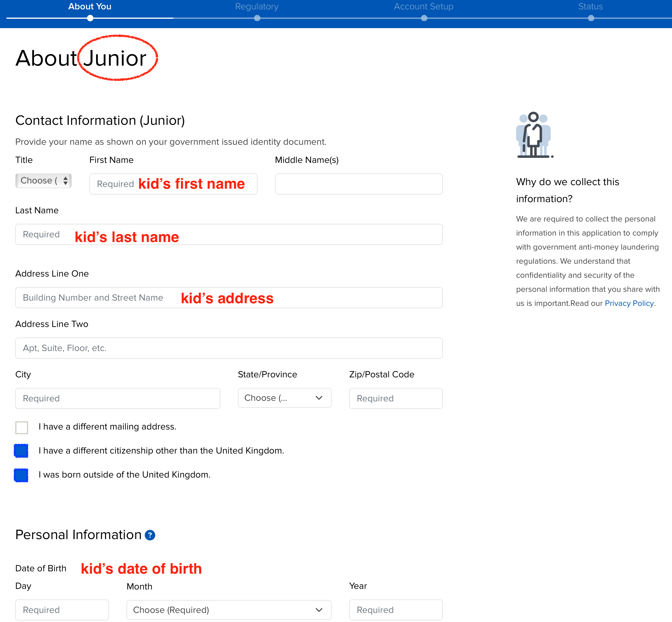Open the Title dropdown
The height and width of the screenshot is (622, 672).
coord(43,181)
